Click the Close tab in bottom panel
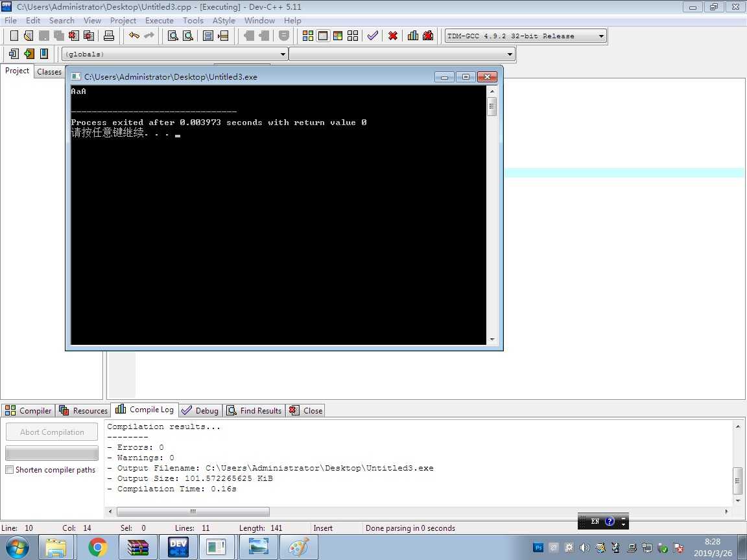The image size is (747, 560). [306, 410]
